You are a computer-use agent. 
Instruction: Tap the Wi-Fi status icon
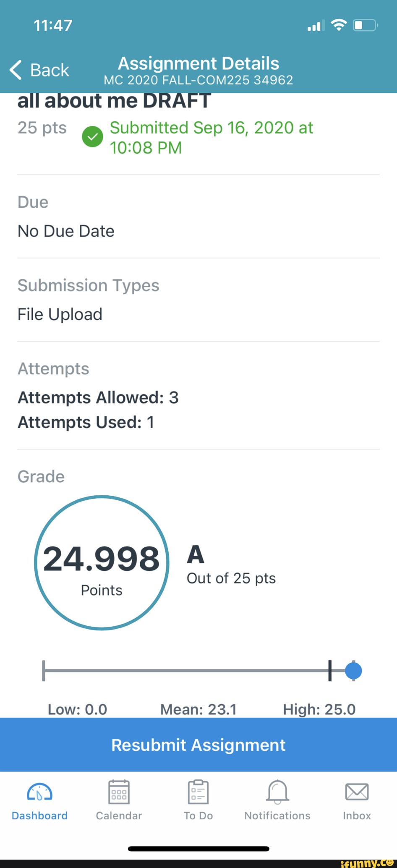pyautogui.click(x=339, y=25)
